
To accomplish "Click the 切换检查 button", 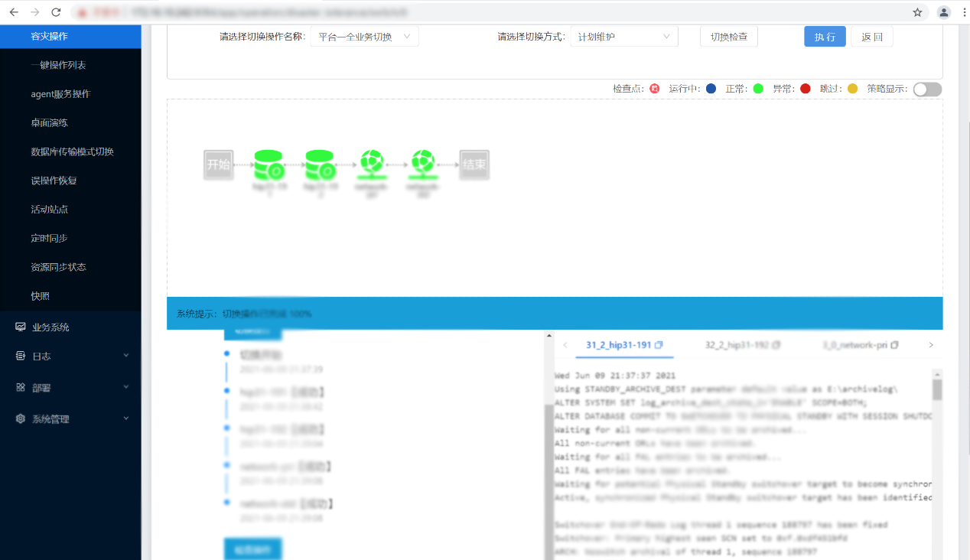I will tap(728, 37).
